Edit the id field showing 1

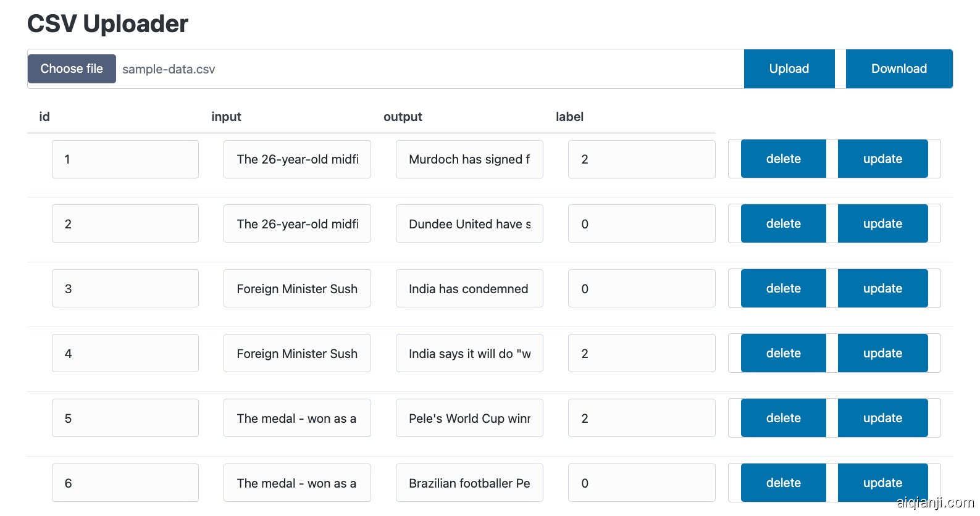125,159
